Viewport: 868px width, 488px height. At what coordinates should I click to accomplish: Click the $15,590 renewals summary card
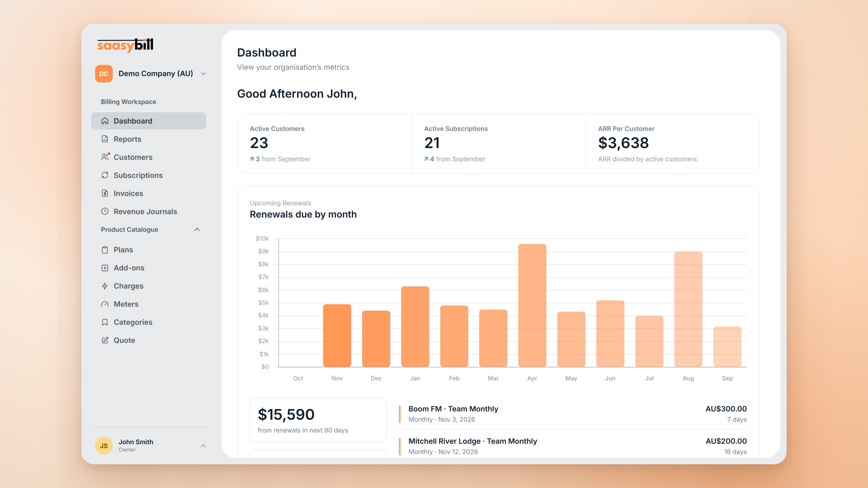coord(318,420)
